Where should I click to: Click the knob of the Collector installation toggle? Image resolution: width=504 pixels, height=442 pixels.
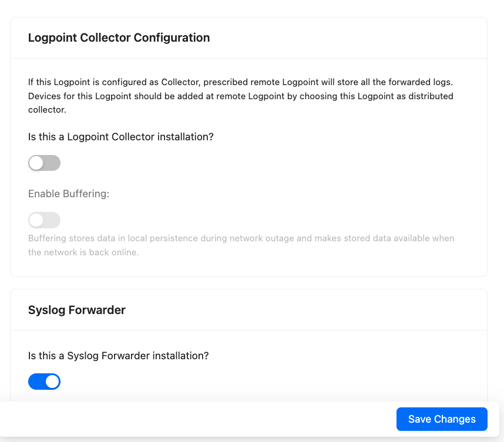point(36,163)
